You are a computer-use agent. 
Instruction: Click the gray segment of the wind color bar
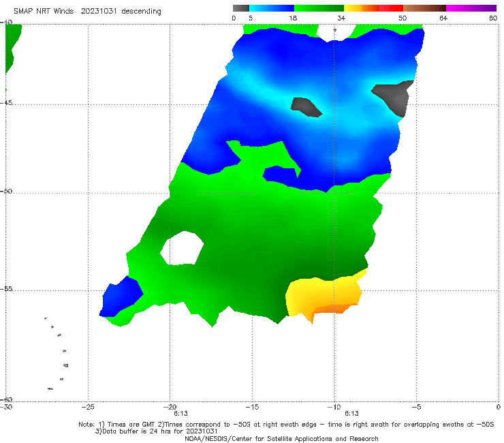point(241,8)
